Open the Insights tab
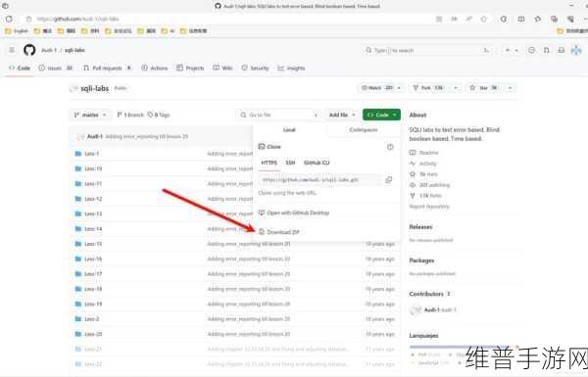This screenshot has width=588, height=377. click(x=291, y=69)
